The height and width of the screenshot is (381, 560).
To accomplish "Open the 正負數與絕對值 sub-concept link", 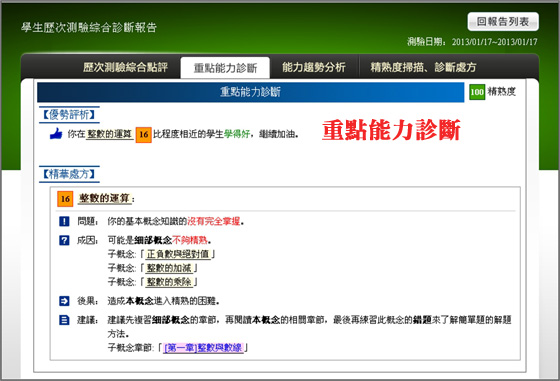I will (178, 254).
